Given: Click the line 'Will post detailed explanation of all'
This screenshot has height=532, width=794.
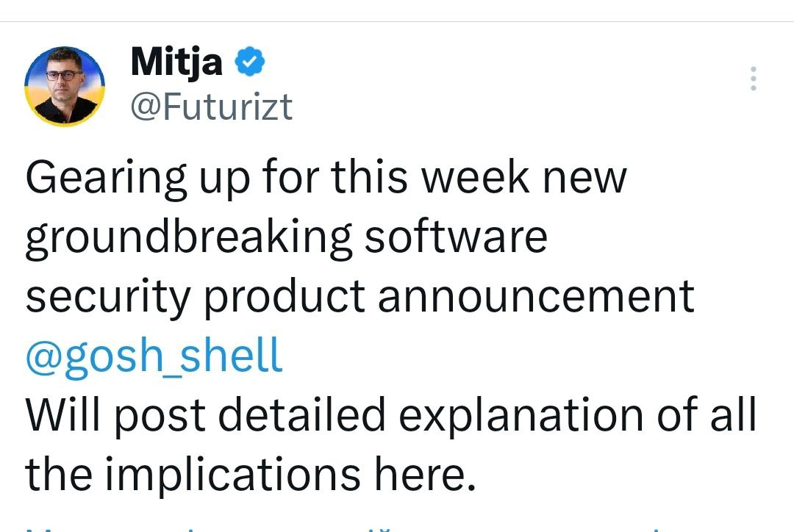Looking at the screenshot, I should pos(391,417).
